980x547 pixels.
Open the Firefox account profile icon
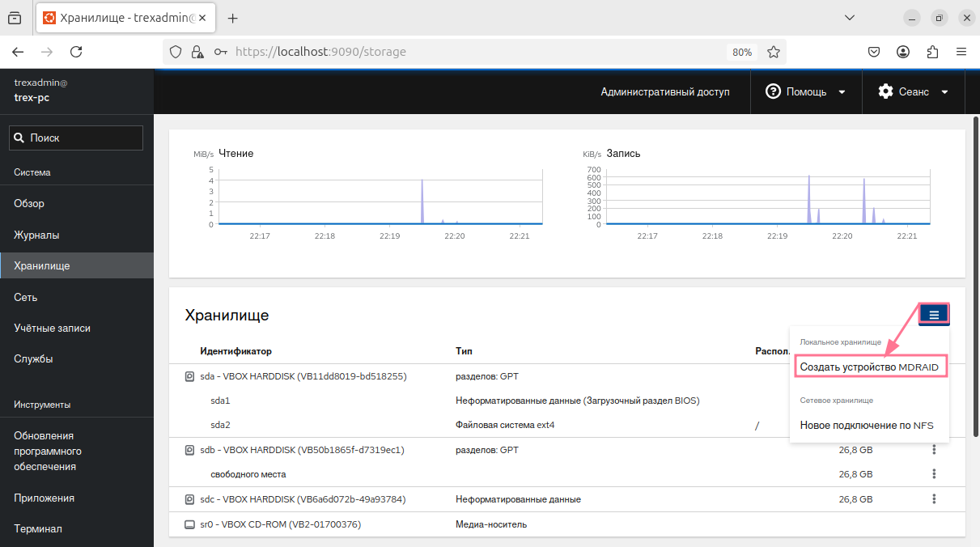pos(903,52)
